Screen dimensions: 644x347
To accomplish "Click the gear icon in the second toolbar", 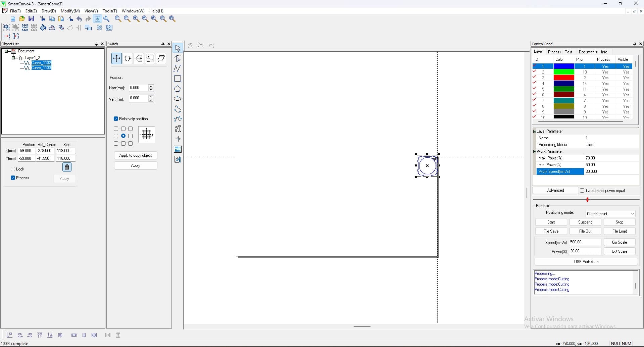I will tap(100, 28).
